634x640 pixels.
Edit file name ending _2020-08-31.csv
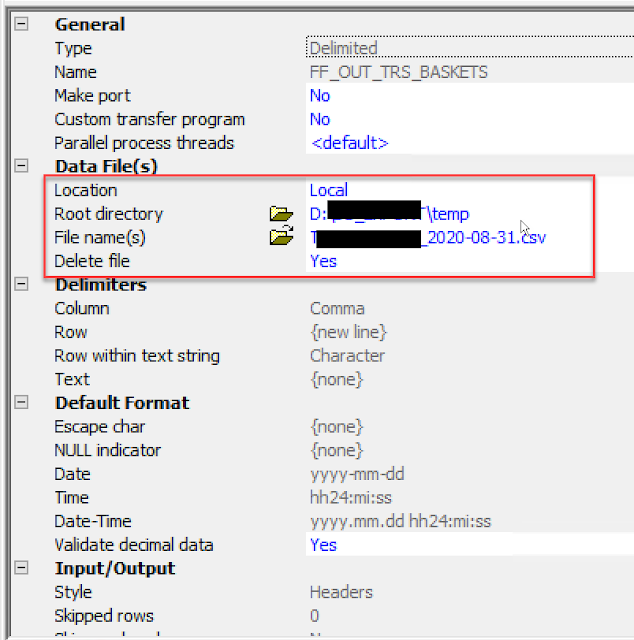tap(428, 238)
